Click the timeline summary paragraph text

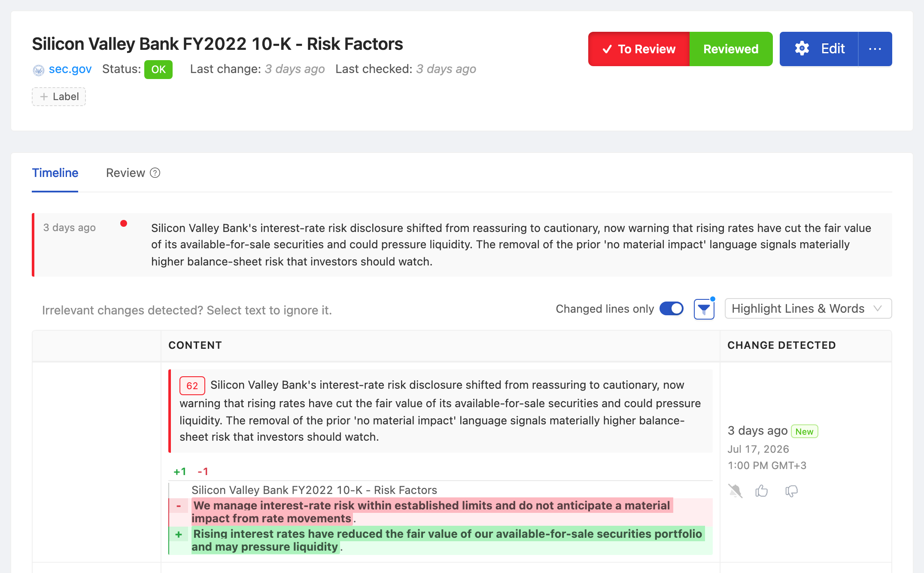(511, 244)
